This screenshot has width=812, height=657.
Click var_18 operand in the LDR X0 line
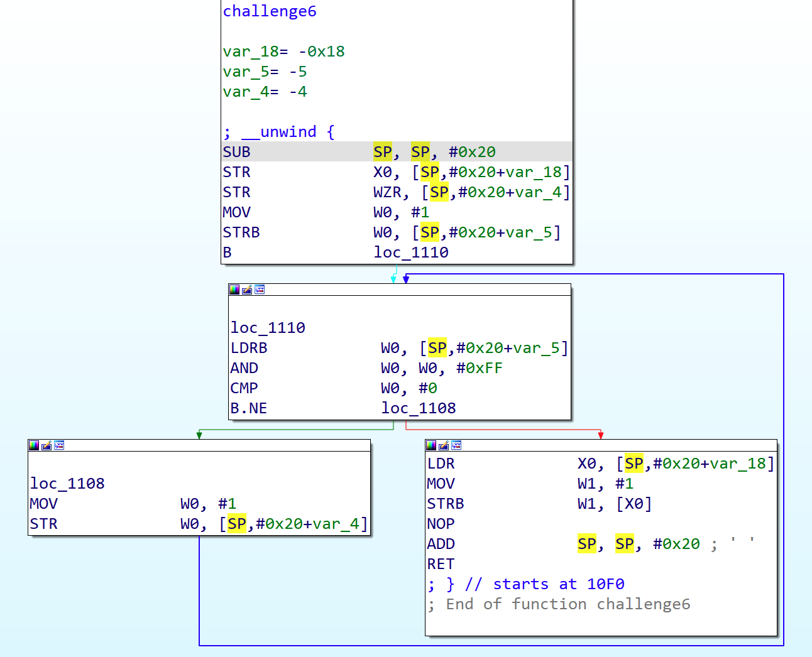tap(738, 464)
